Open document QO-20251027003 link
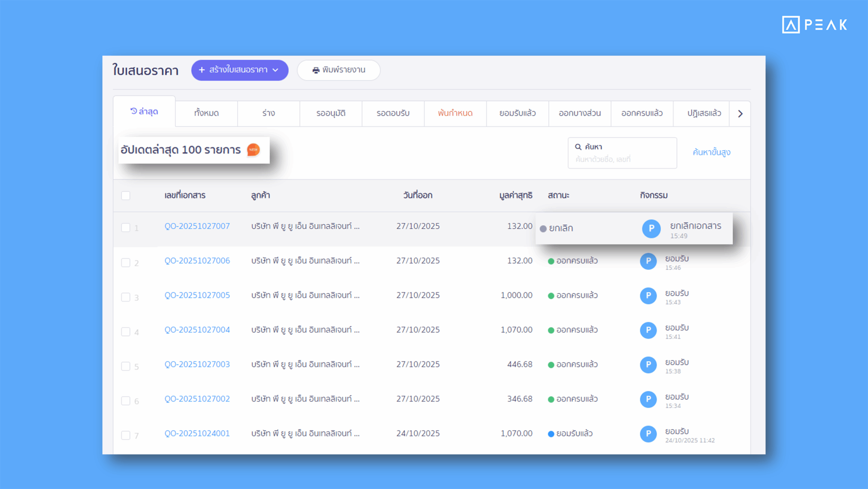868x489 pixels. coord(197,364)
